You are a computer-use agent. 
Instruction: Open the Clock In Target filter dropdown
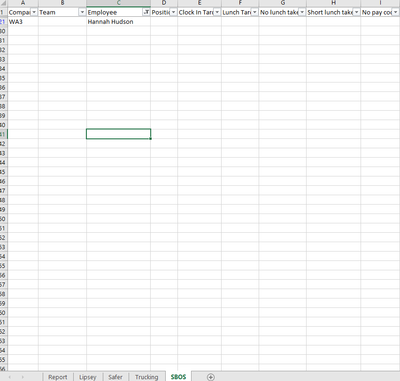coord(217,12)
